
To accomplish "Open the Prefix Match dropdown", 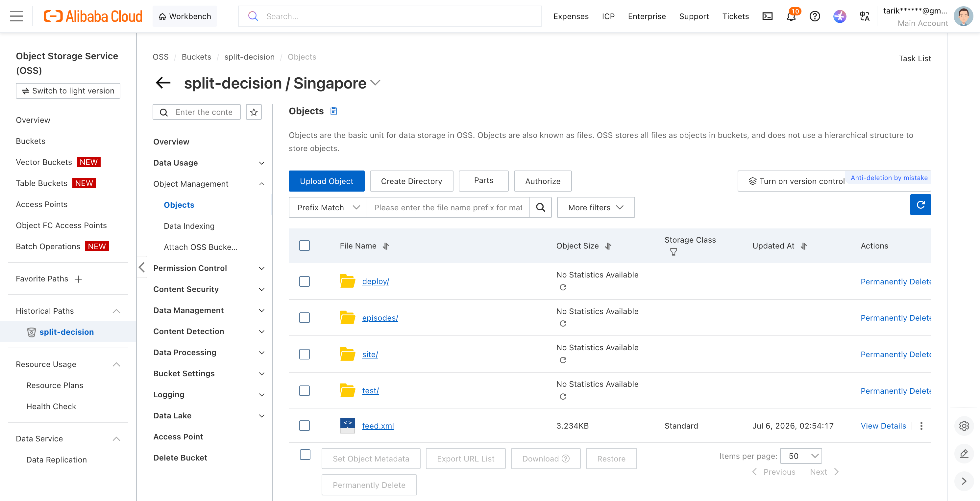I will 328,207.
